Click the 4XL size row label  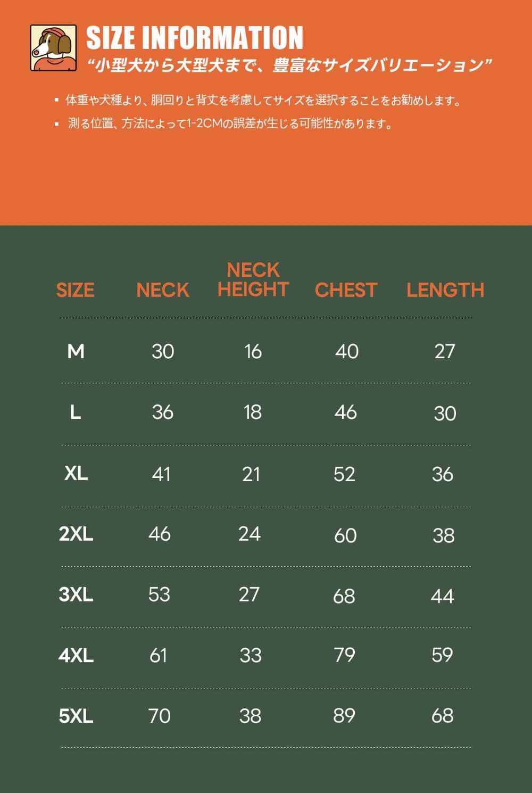click(76, 655)
